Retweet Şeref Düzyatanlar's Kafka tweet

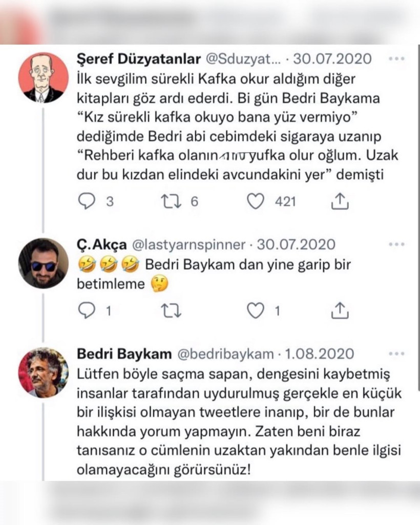(170, 202)
